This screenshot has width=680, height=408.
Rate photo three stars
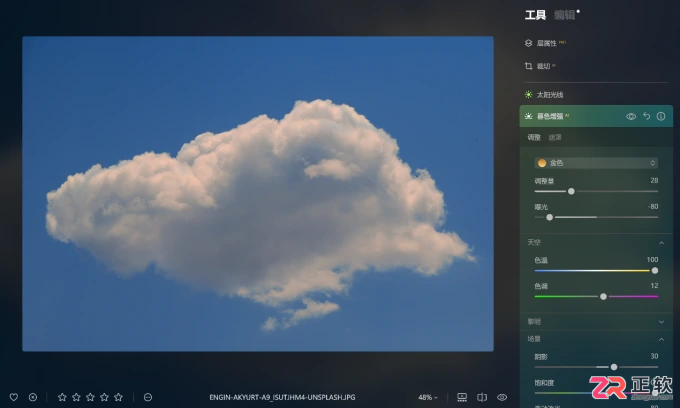click(90, 397)
